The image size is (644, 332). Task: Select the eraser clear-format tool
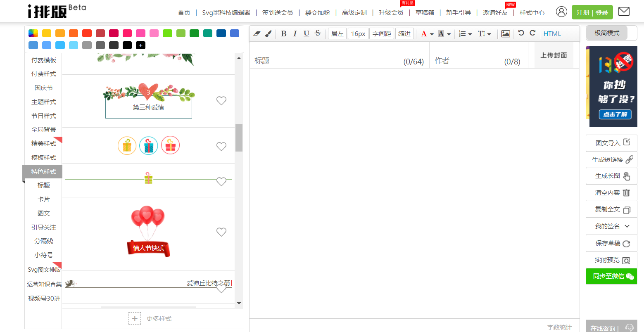tap(257, 33)
